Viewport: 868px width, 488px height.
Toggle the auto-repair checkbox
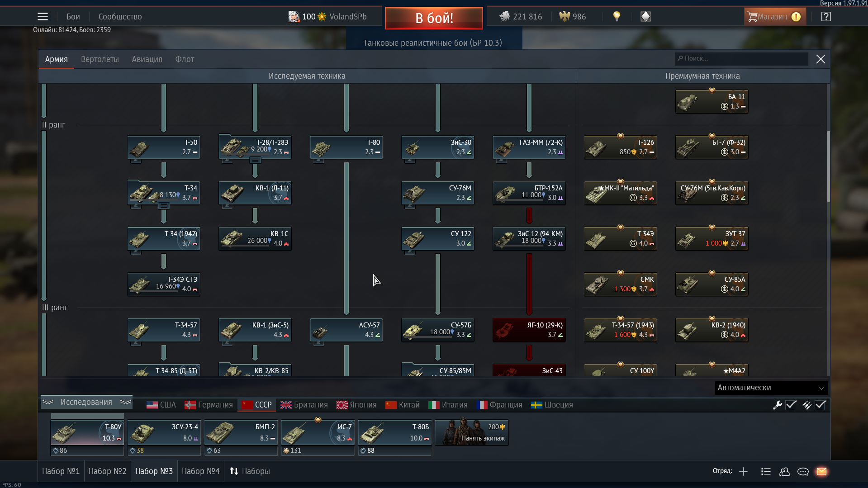tap(791, 405)
